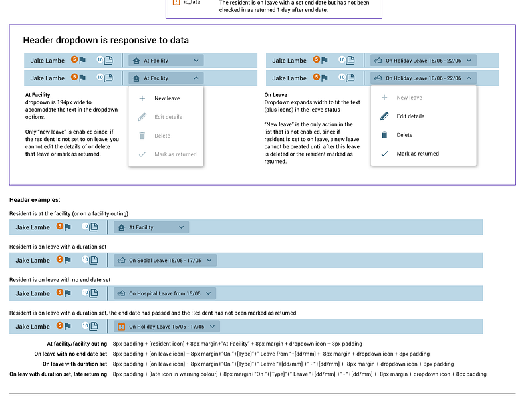The width and height of the screenshot is (532, 399).
Task: Click the greyed checkmark icon in At Facility menu
Action: pyautogui.click(x=142, y=154)
